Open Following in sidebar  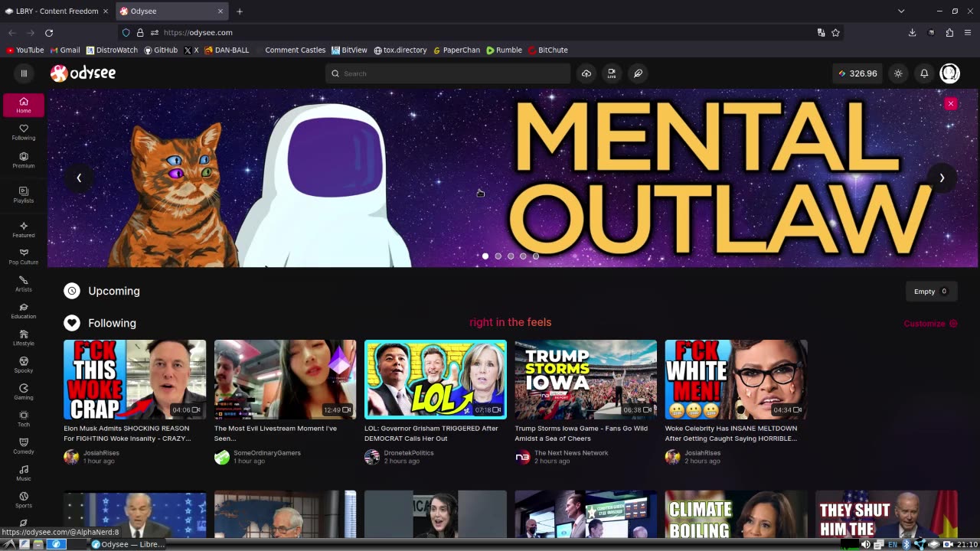click(x=24, y=132)
